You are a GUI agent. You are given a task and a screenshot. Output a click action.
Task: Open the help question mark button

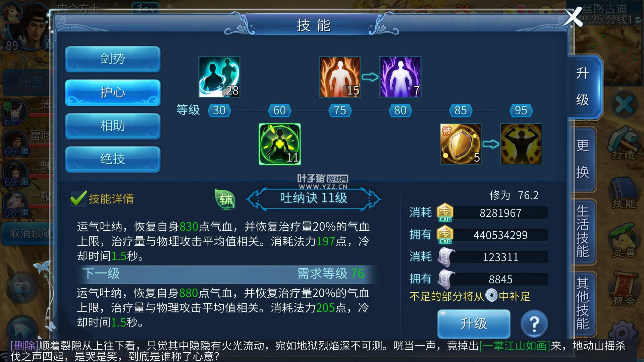(534, 324)
